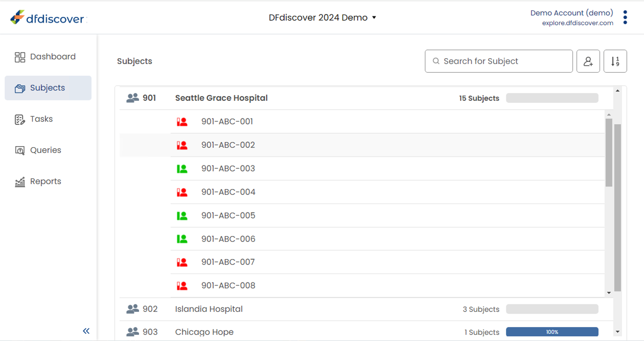Click inner list scroll-down arrow

click(609, 293)
